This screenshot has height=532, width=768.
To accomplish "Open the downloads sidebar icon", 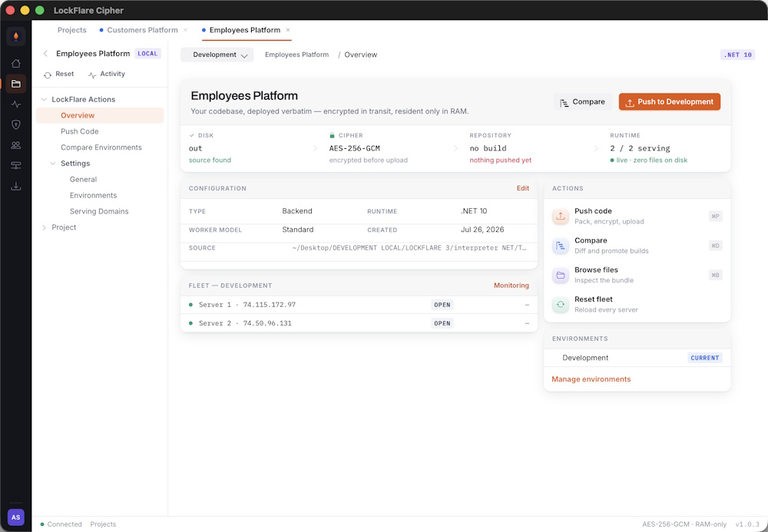I will [x=15, y=186].
